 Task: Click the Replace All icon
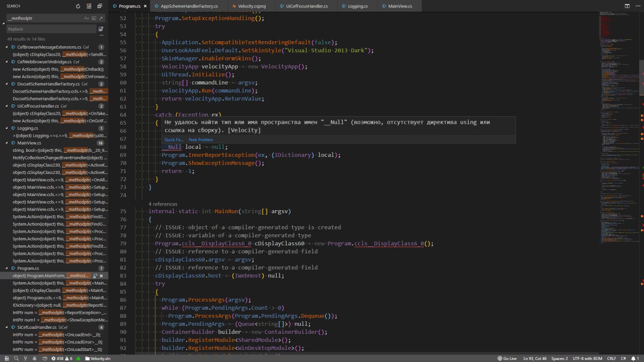click(x=101, y=29)
